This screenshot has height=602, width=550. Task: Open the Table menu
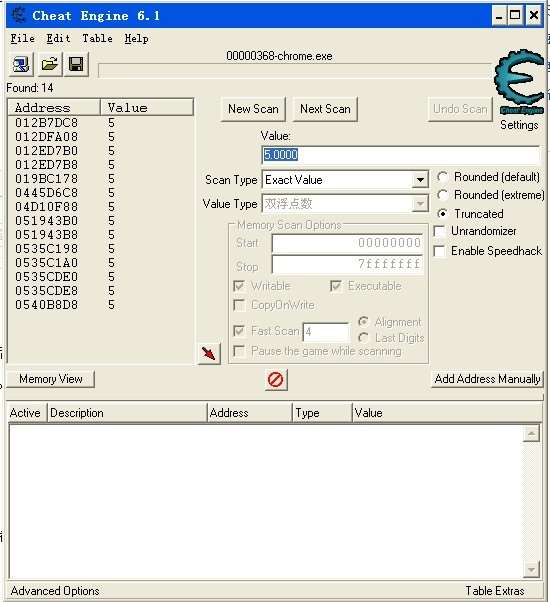point(97,38)
